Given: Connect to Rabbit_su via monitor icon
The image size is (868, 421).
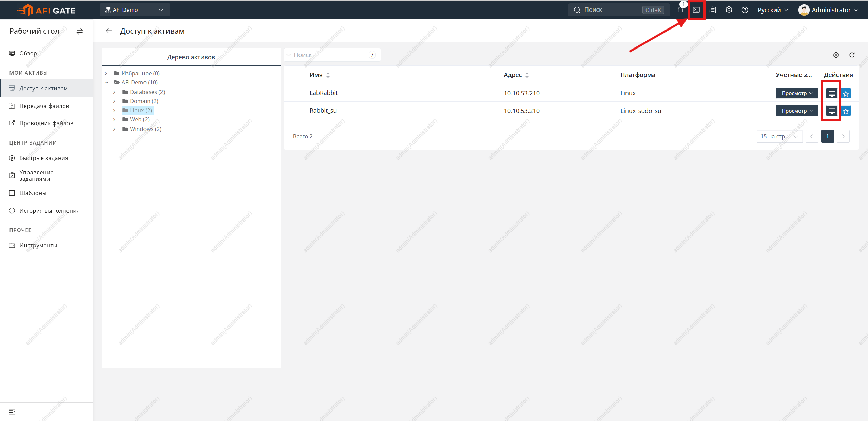Looking at the screenshot, I should click(x=832, y=111).
